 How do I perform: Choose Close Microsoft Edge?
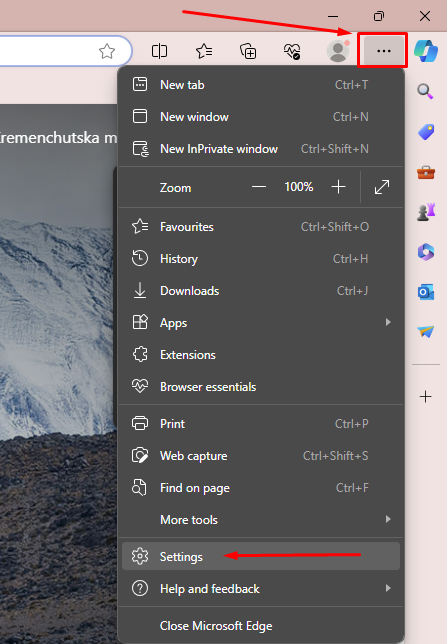pyautogui.click(x=260, y=626)
